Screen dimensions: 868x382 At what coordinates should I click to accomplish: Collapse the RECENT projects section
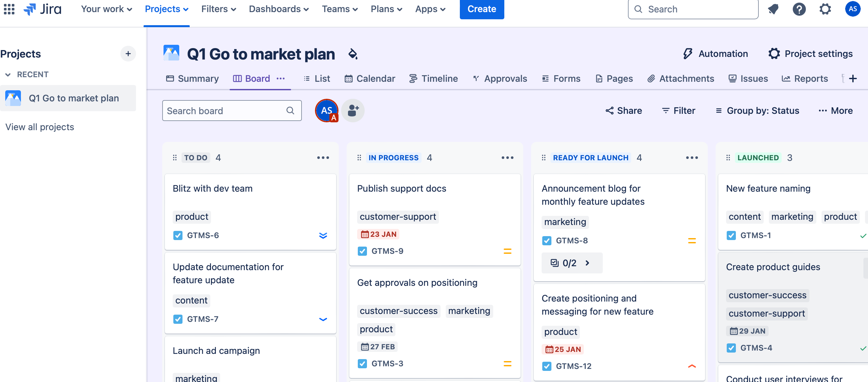8,75
